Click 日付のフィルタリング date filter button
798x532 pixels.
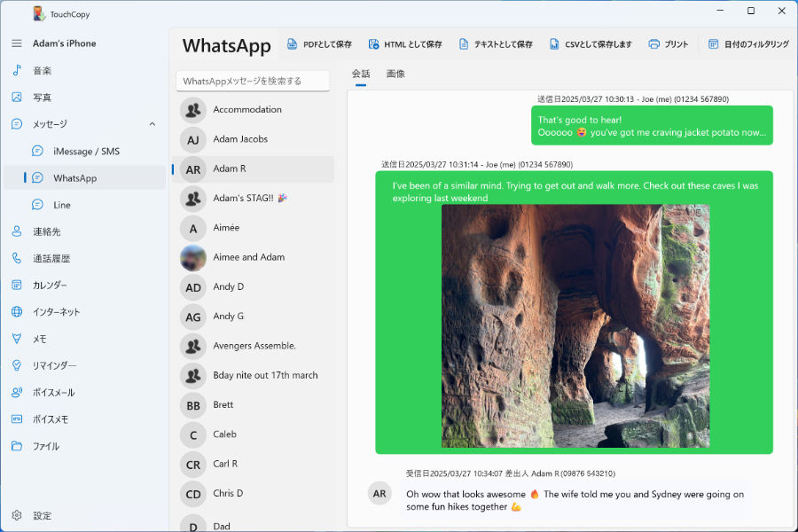pyautogui.click(x=748, y=44)
